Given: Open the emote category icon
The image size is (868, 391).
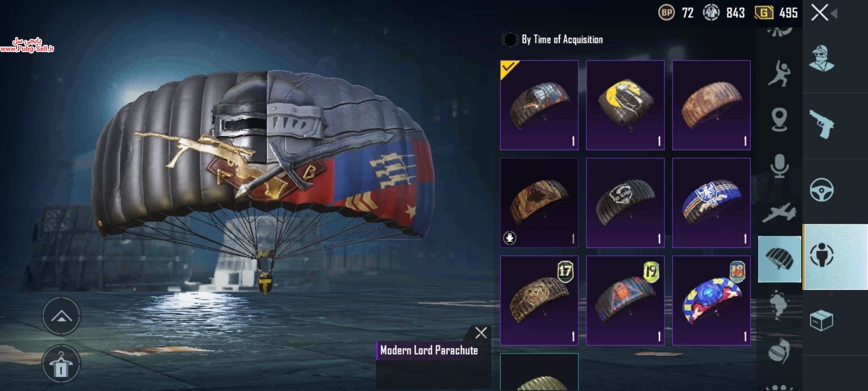Looking at the screenshot, I should click(779, 73).
